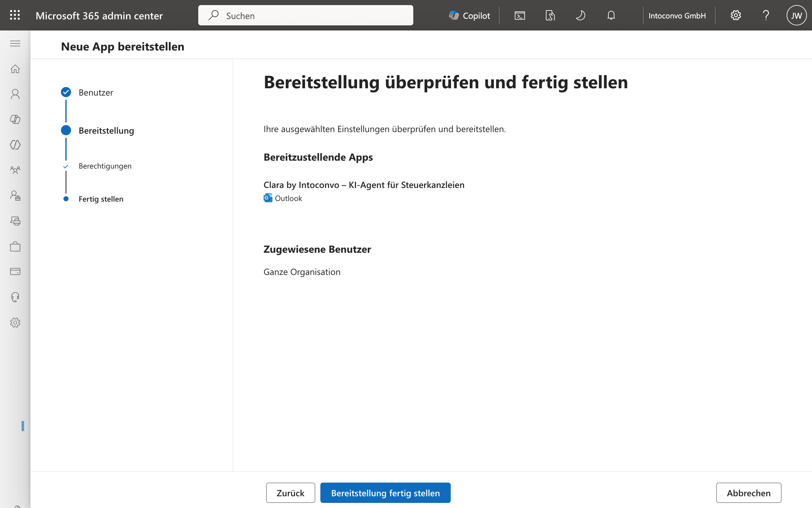812x508 pixels.
Task: Select the Fertig stellen wizard sub-step
Action: (101, 199)
